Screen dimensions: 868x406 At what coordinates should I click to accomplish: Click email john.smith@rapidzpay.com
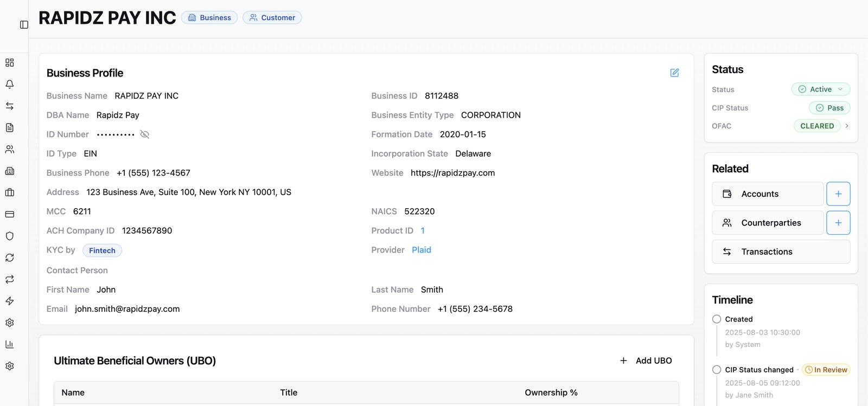[127, 309]
